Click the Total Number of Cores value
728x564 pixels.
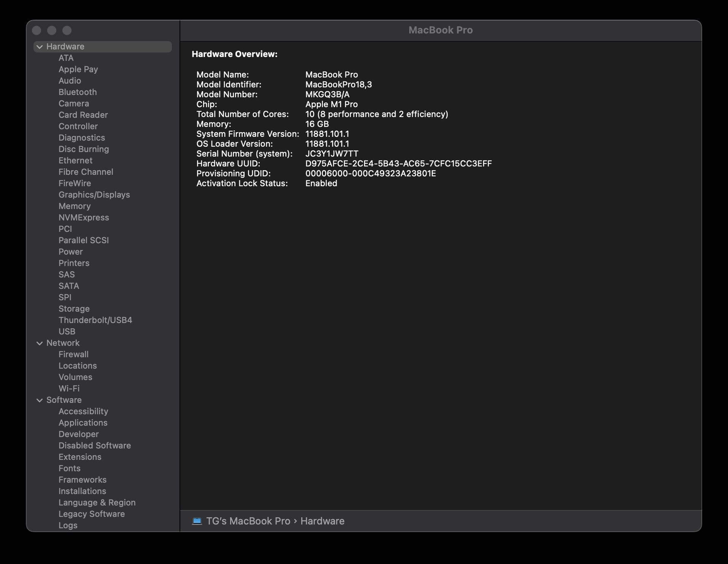point(377,114)
